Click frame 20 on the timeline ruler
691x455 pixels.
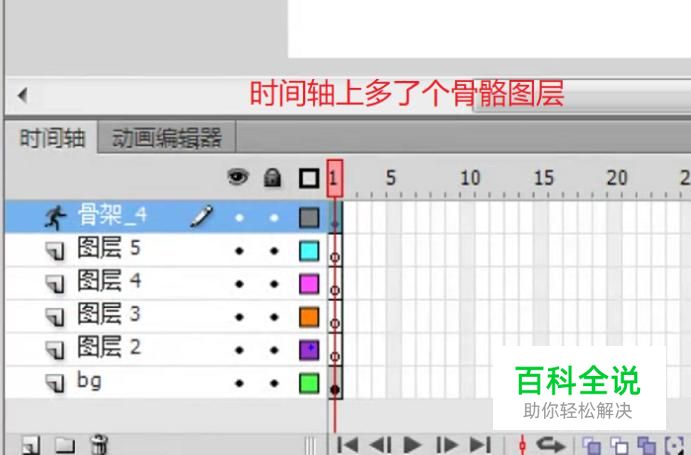[617, 178]
